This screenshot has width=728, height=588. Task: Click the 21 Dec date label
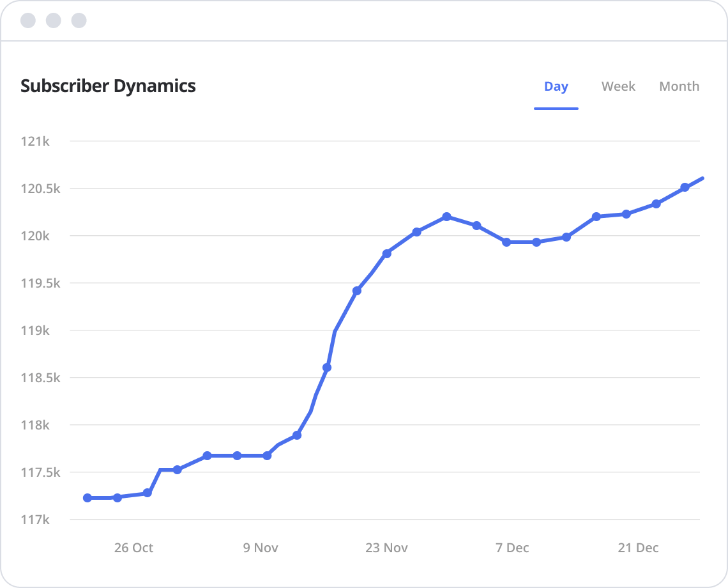click(638, 548)
